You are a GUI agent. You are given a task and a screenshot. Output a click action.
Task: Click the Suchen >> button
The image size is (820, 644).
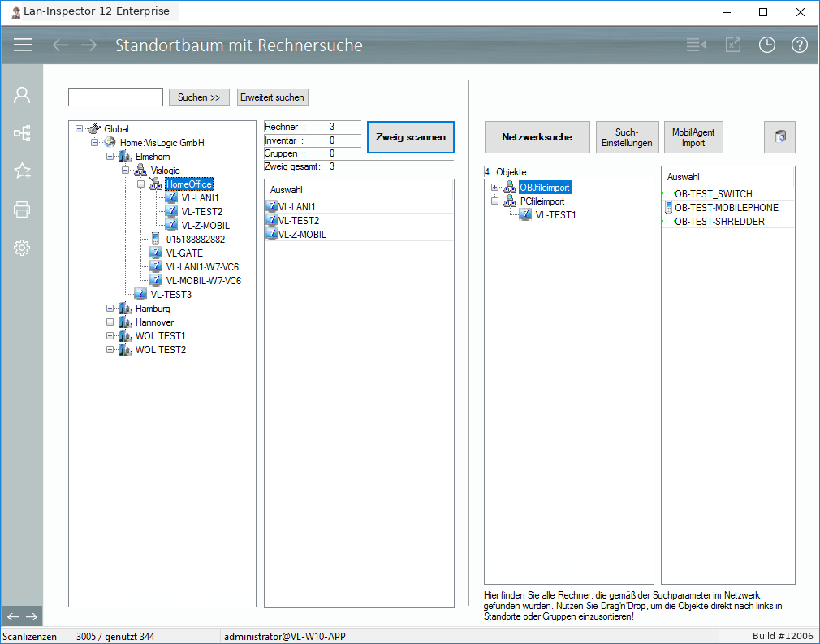[199, 97]
